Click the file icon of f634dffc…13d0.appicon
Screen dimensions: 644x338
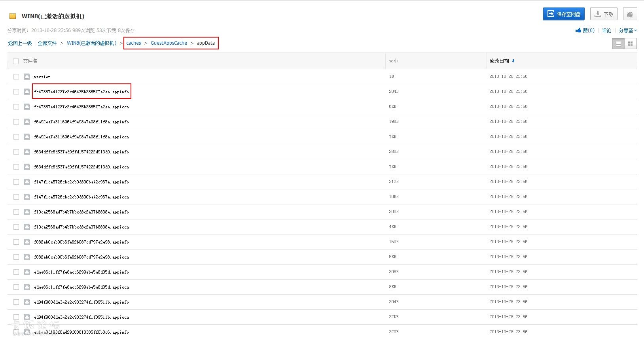27,167
